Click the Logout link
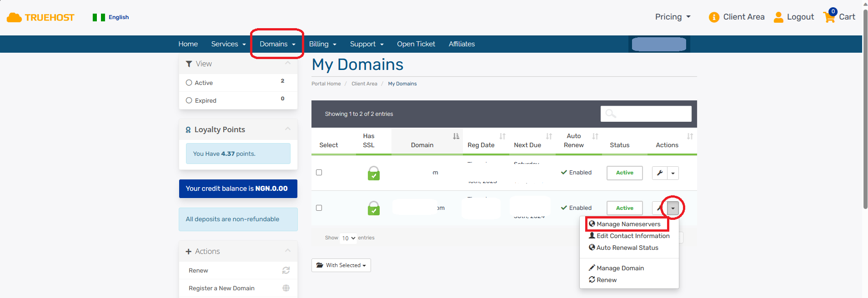The image size is (868, 298). point(800,17)
